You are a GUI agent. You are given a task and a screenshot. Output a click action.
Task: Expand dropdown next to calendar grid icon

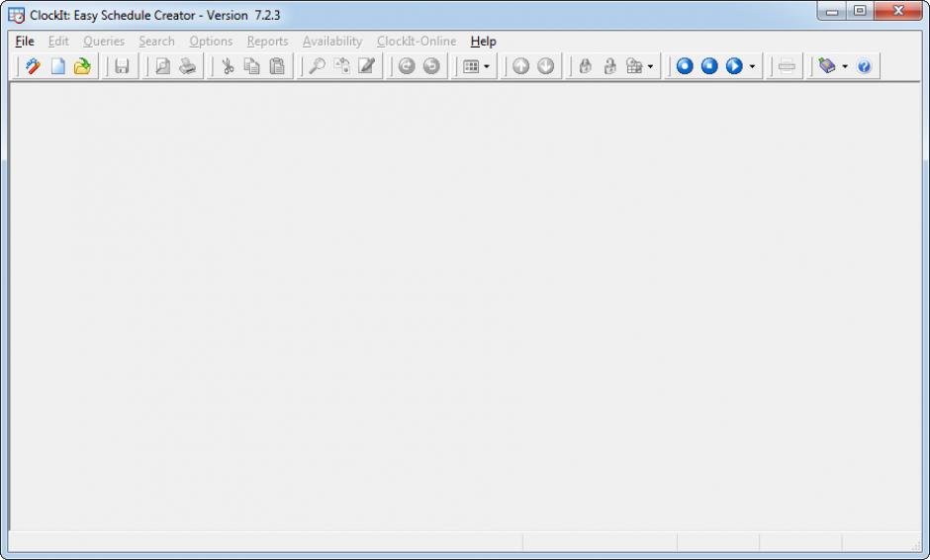[x=650, y=66]
